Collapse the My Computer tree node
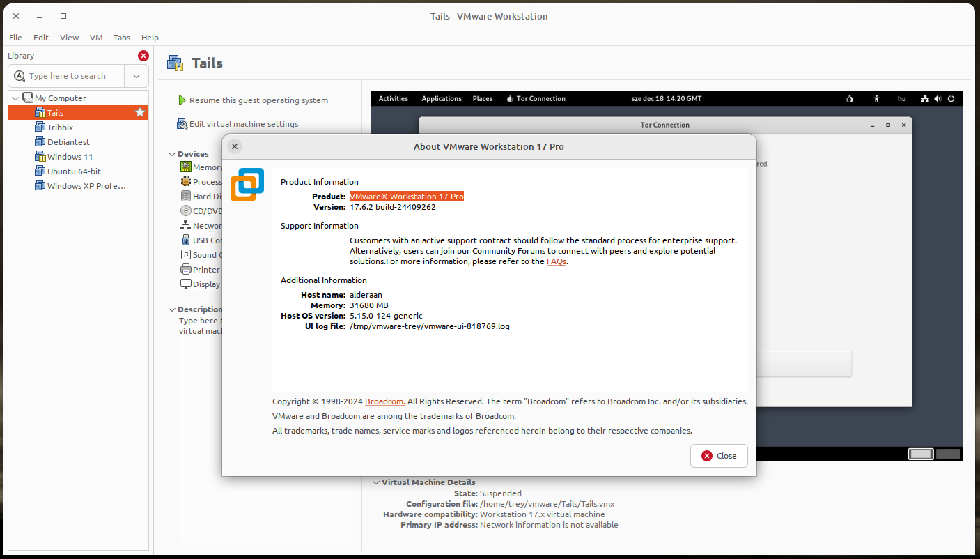Viewport: 980px width, 559px height. click(x=15, y=98)
